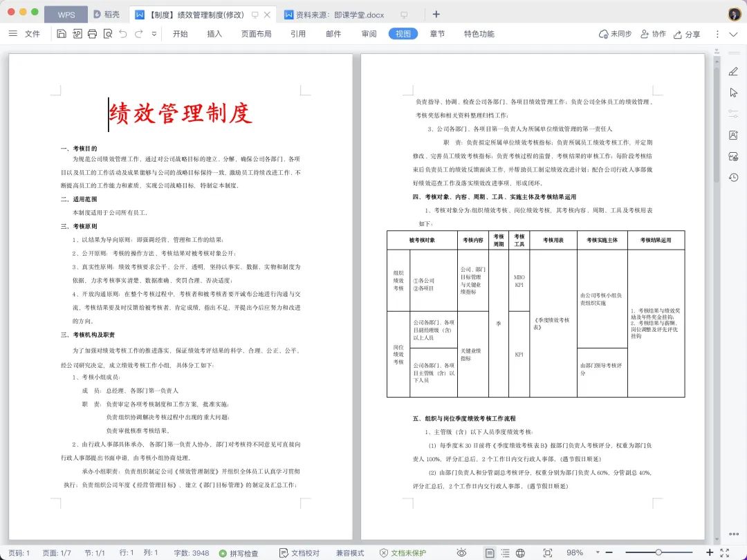Switch to outline view icon

pos(505,553)
